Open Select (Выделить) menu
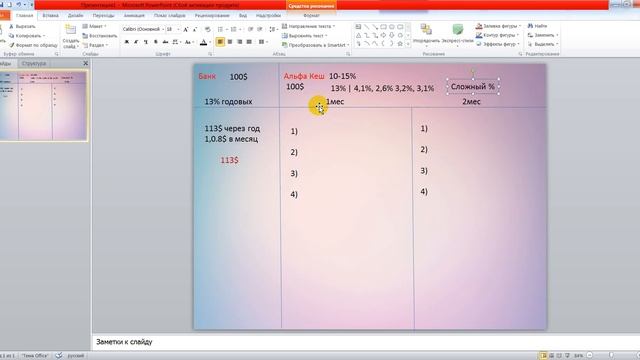Viewport: 640px width, 360px height. 543,44
